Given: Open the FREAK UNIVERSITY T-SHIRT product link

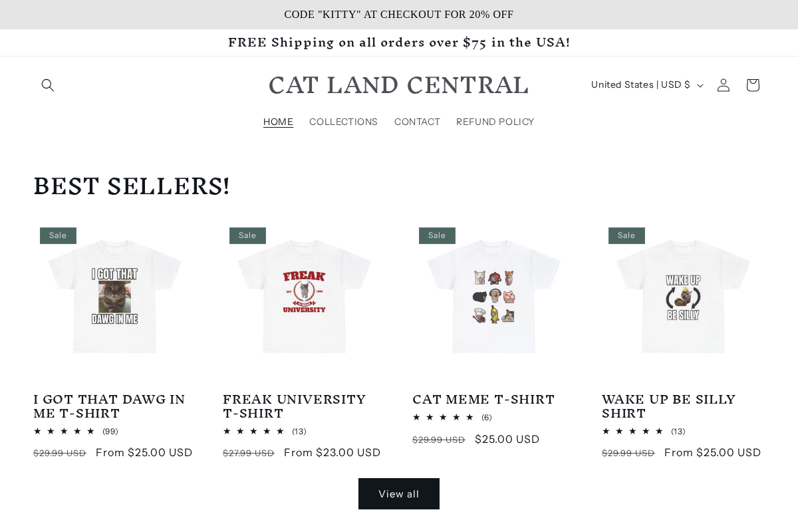Looking at the screenshot, I should coord(295,406).
